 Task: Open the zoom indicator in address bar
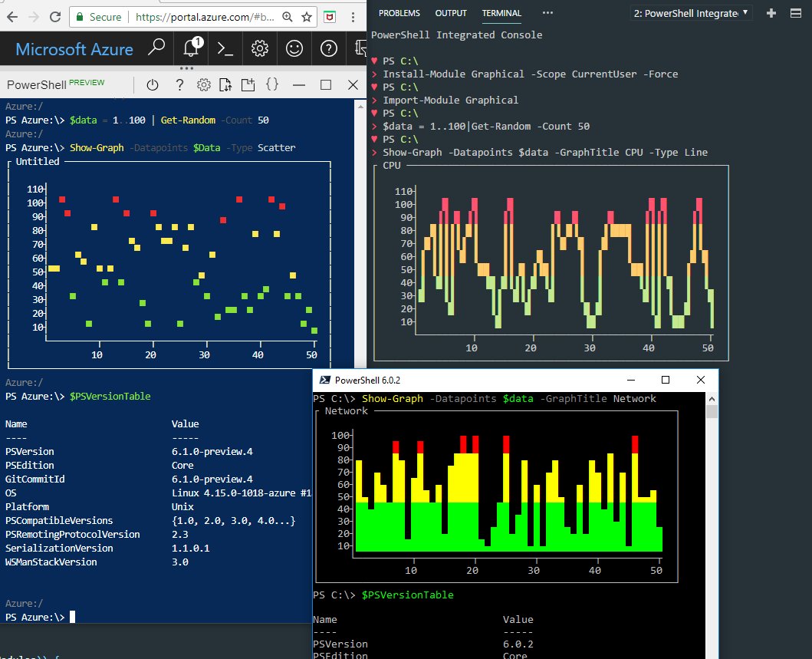pyautogui.click(x=288, y=17)
